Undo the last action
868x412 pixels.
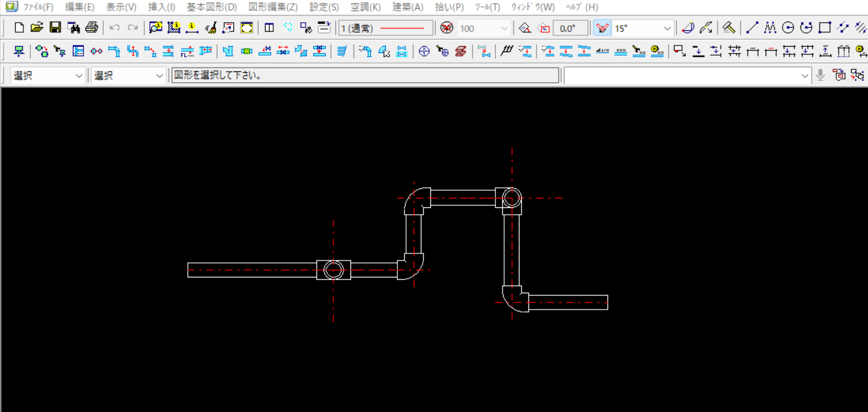coord(115,28)
